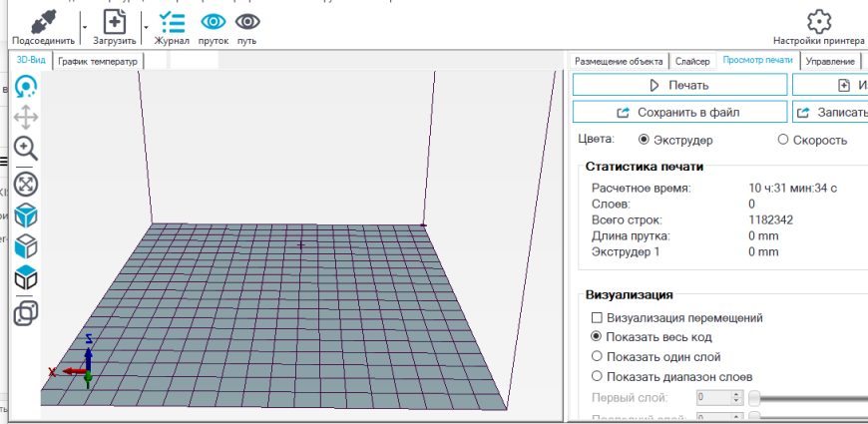This screenshot has width=868, height=424.
Task: Click the Длина прутка label
Action: [x=632, y=236]
